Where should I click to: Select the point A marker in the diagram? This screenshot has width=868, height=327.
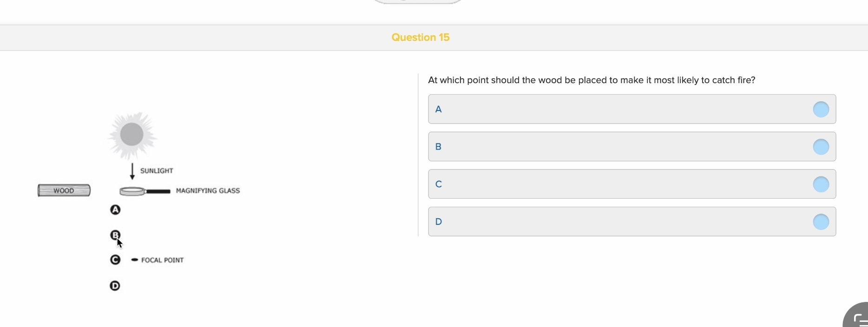pyautogui.click(x=115, y=210)
